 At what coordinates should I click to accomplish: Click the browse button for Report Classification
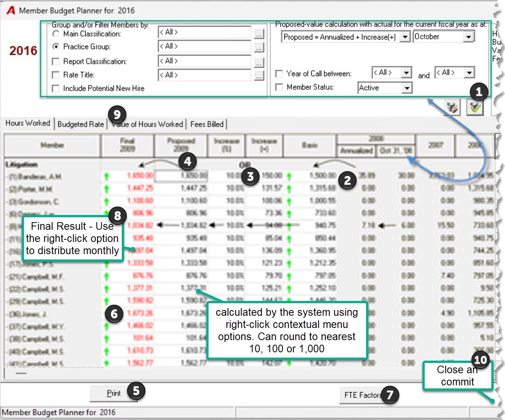tap(259, 62)
